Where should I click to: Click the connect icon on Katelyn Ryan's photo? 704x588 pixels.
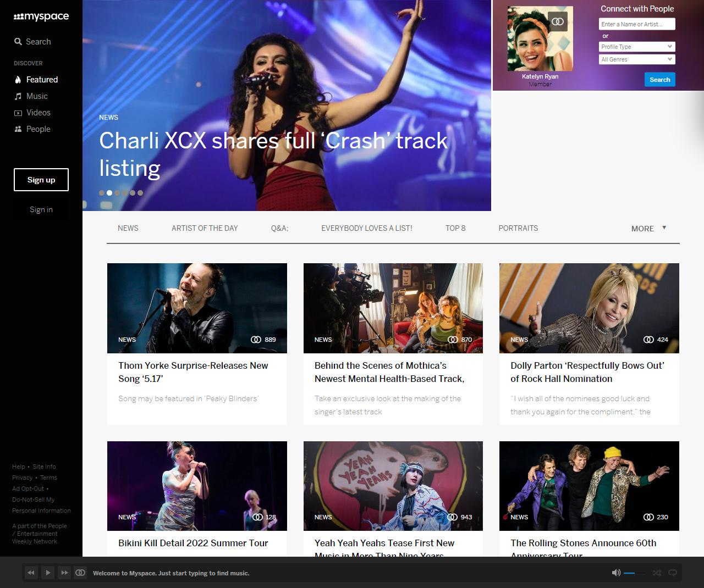pos(558,21)
